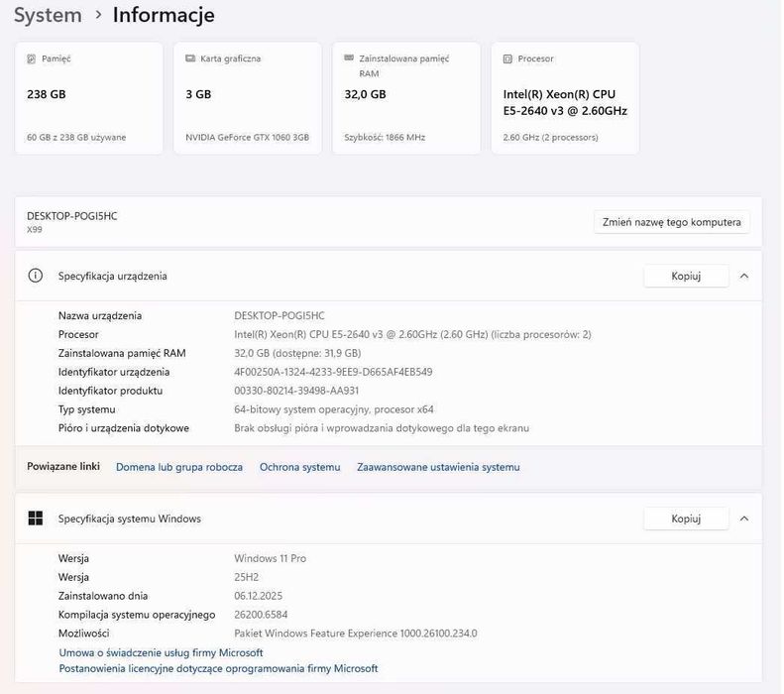The width and height of the screenshot is (784, 694).
Task: Open Domena lub grupa robocza link
Action: tap(179, 467)
